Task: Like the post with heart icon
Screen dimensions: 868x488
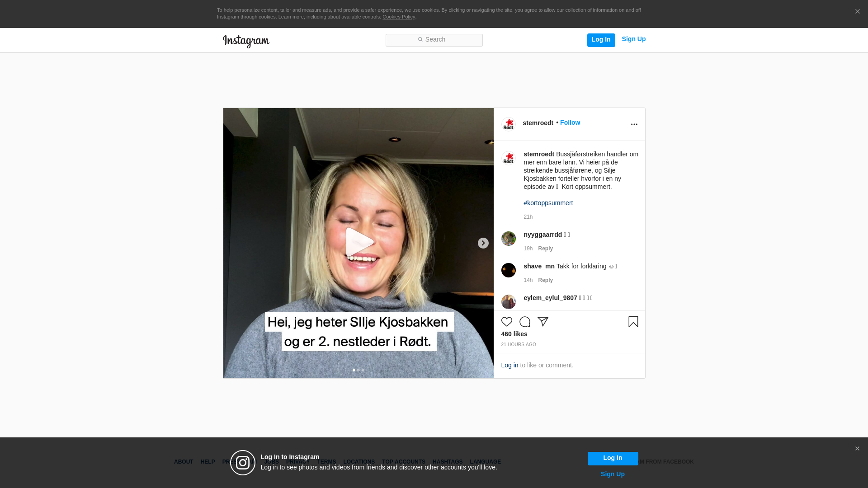Action: click(x=506, y=322)
